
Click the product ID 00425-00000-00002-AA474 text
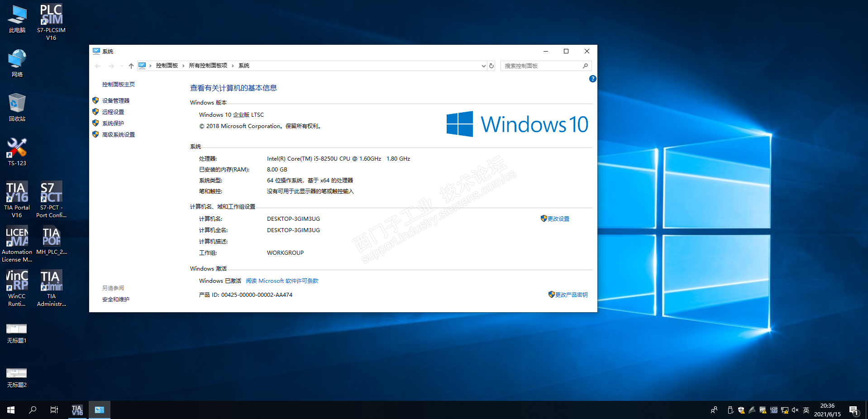pos(257,295)
